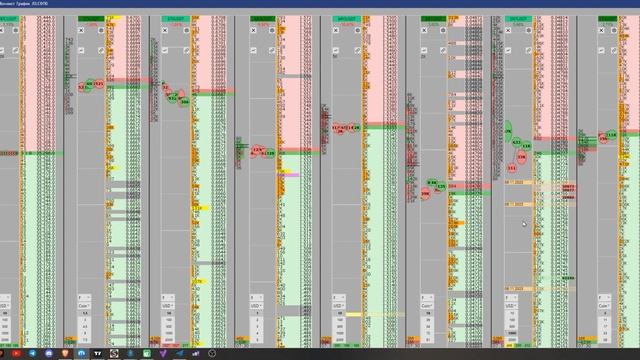Viewport: 640px width, 360px height.
Task: Click round settings icon in fourth panel header
Action: tap(272, 30)
